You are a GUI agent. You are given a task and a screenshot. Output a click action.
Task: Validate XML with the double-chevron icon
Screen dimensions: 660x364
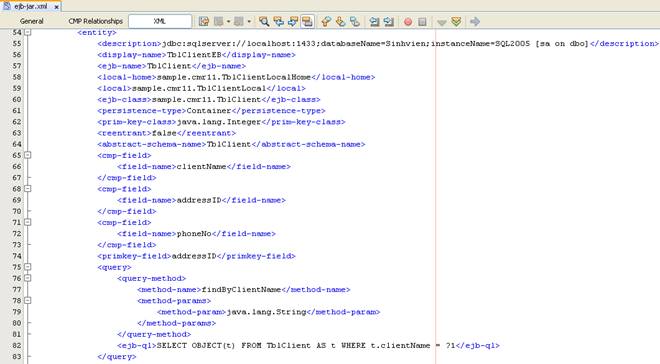click(456, 21)
